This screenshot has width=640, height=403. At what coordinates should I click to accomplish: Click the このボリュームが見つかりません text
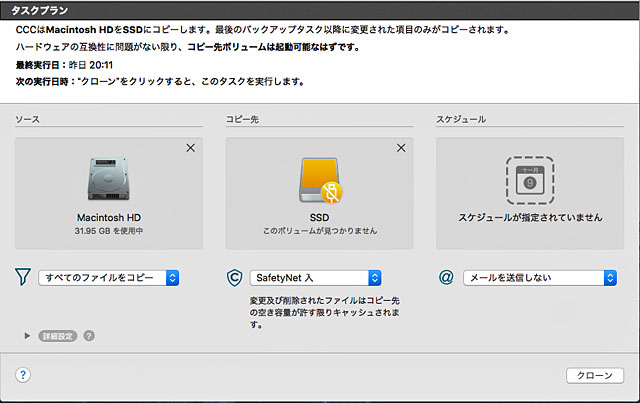click(x=320, y=231)
